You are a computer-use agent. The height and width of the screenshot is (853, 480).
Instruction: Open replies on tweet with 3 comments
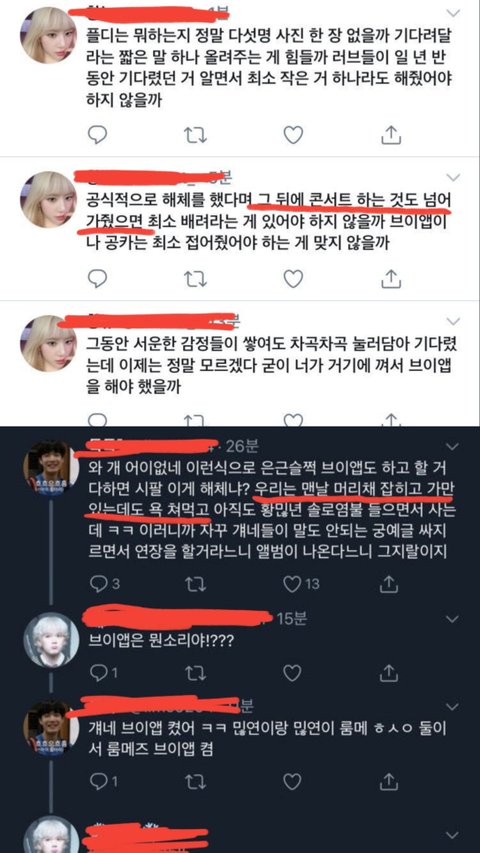click(100, 584)
